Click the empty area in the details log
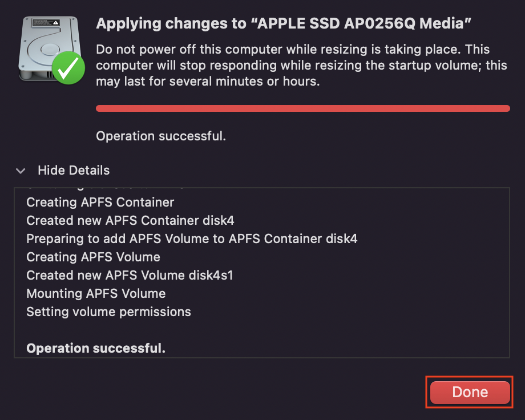The width and height of the screenshot is (525, 420). click(342, 330)
